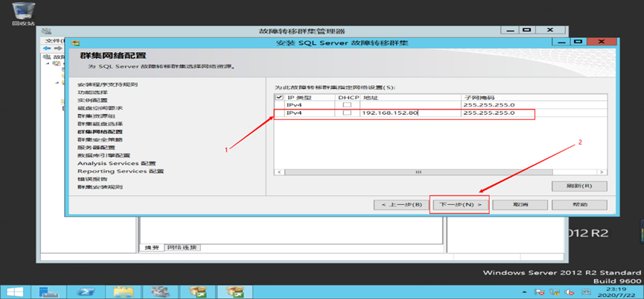Open the network status tray icon
The height and width of the screenshot is (299, 644).
coord(555,292)
